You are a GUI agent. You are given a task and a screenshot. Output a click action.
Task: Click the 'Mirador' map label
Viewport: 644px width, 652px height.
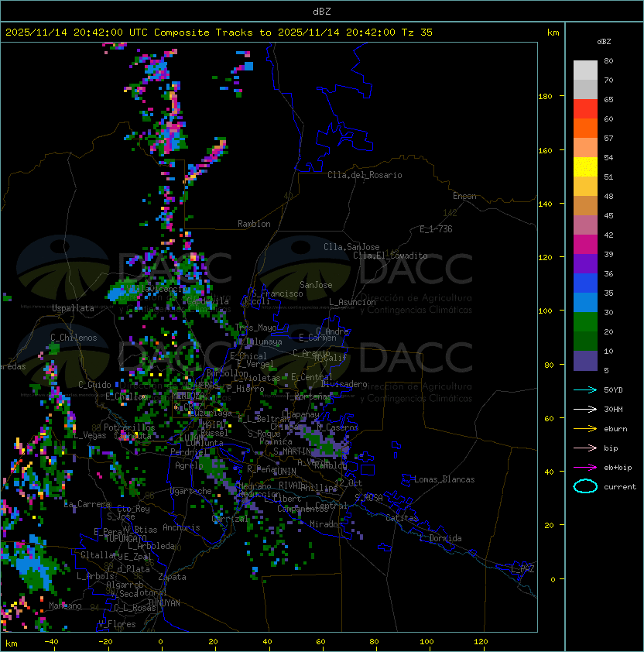pyautogui.click(x=327, y=524)
